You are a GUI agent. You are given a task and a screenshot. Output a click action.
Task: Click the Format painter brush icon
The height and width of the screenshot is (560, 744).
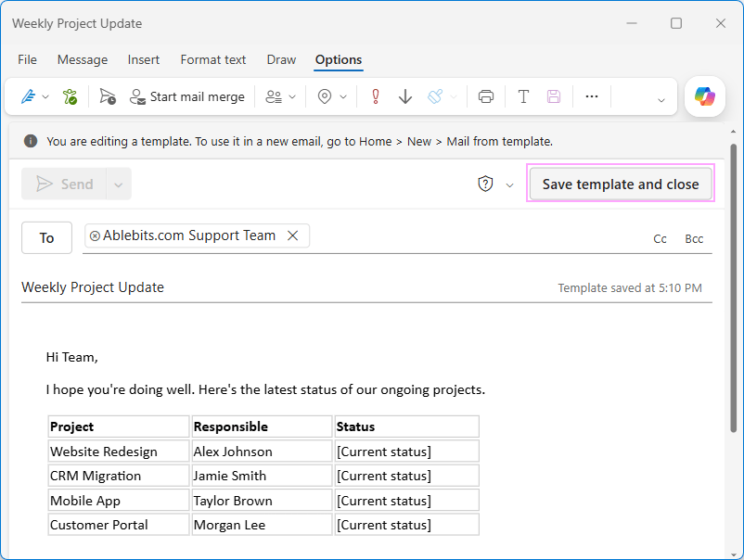tap(435, 96)
